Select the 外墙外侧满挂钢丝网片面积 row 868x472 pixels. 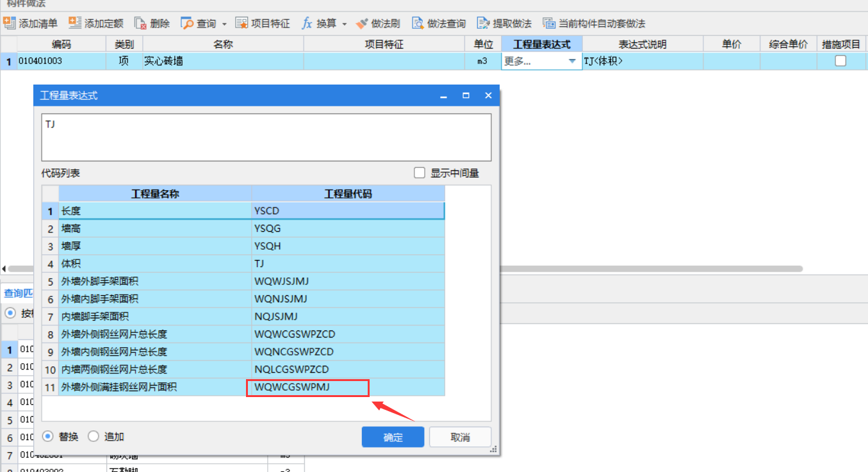point(243,387)
